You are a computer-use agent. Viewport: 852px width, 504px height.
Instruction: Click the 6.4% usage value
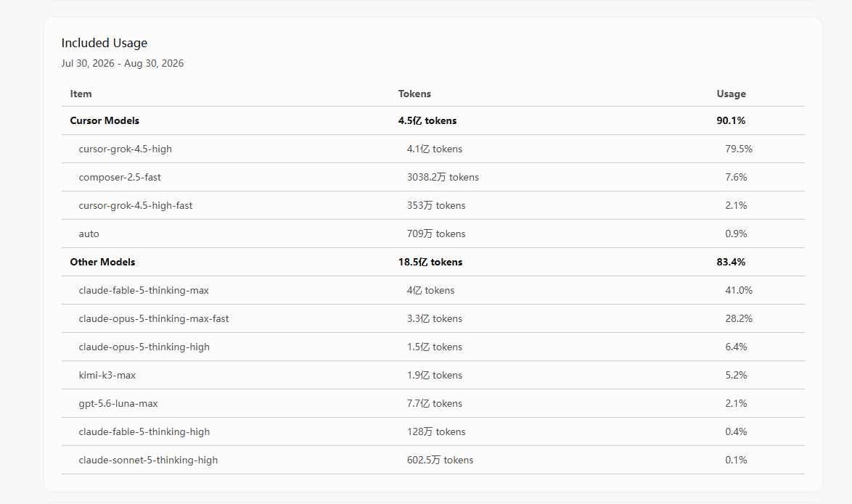click(x=736, y=347)
